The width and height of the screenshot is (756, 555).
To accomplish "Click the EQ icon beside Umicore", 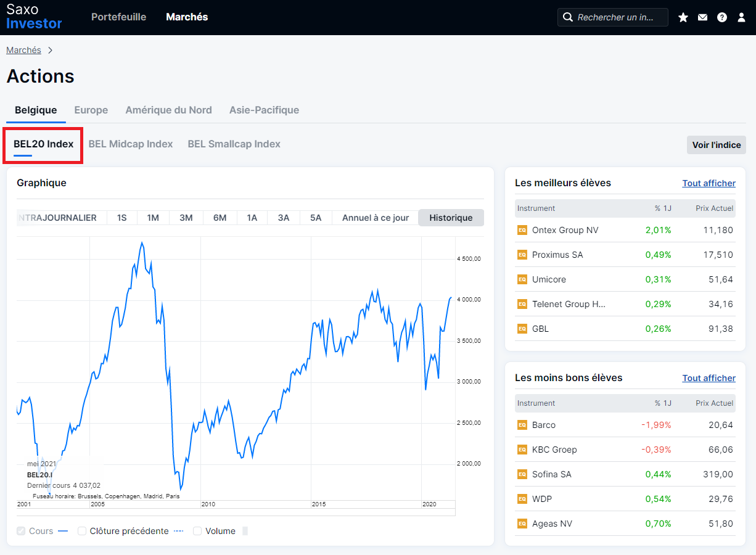I will [522, 279].
